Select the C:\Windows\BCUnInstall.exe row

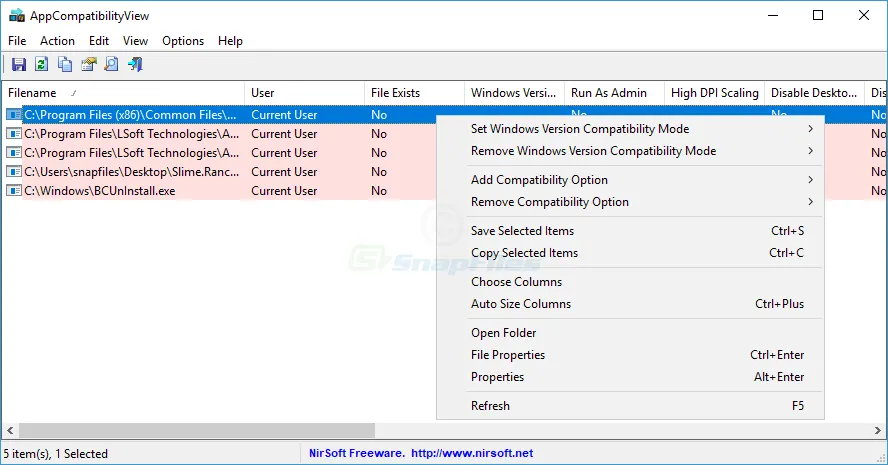coord(221,191)
